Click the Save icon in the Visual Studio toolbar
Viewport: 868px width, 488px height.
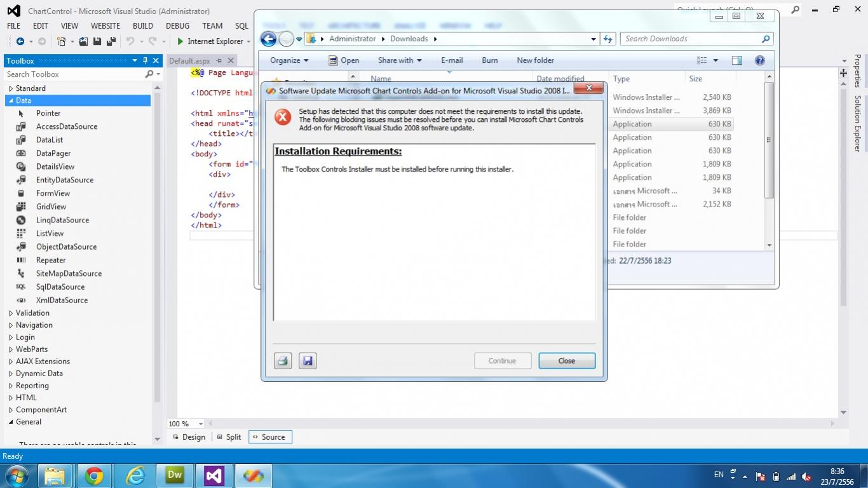tap(97, 41)
